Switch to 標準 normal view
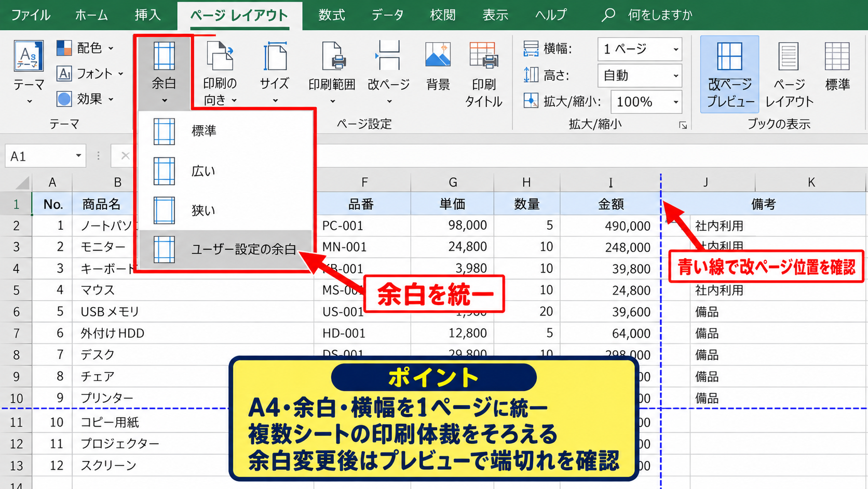The width and height of the screenshot is (868, 489). [837, 67]
